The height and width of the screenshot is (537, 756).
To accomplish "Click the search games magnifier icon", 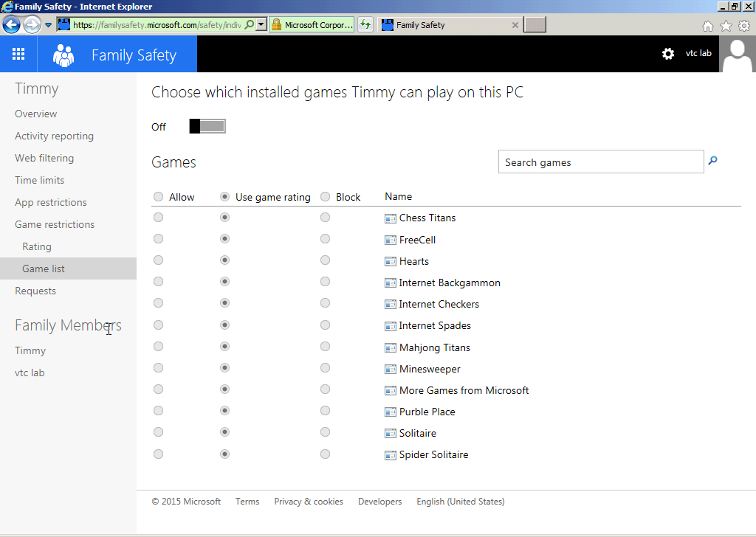I will coord(712,161).
